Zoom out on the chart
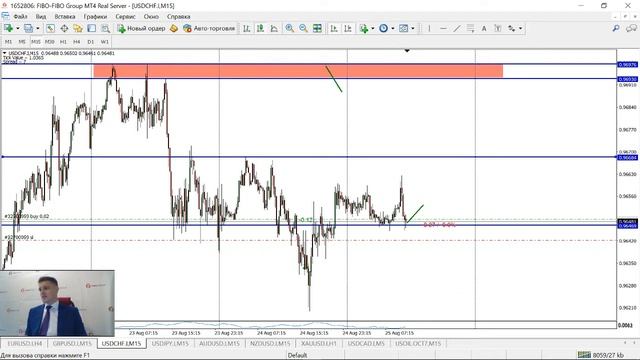 coord(303,28)
